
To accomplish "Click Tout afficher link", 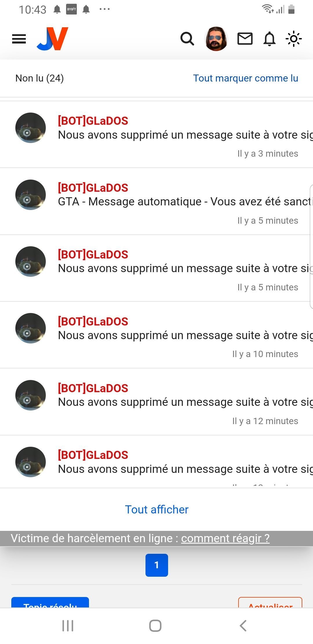I will pos(156,510).
